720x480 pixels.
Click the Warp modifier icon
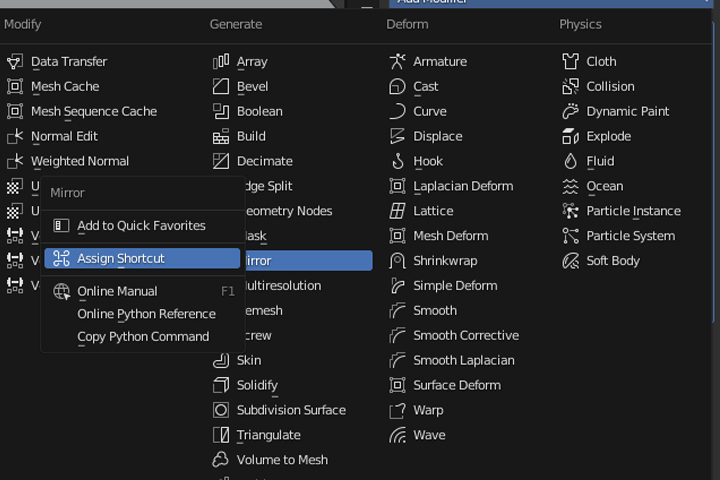point(397,410)
